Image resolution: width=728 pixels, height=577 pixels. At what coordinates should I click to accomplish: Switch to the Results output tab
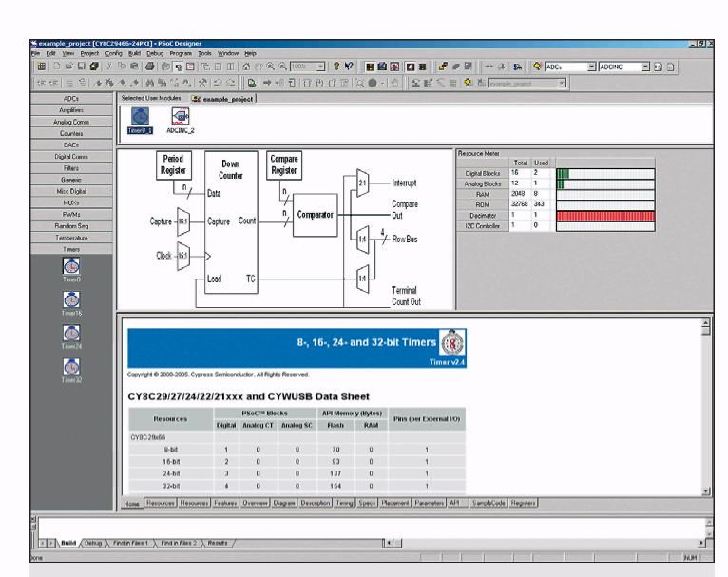coord(218,543)
